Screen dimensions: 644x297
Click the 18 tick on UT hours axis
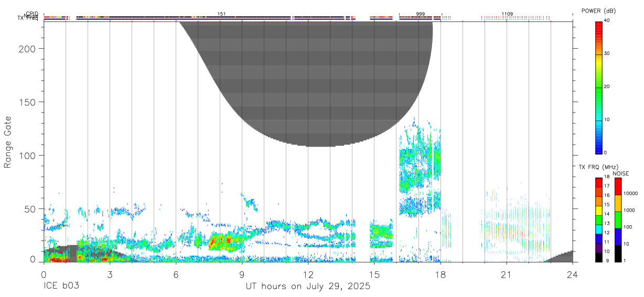pos(440,274)
